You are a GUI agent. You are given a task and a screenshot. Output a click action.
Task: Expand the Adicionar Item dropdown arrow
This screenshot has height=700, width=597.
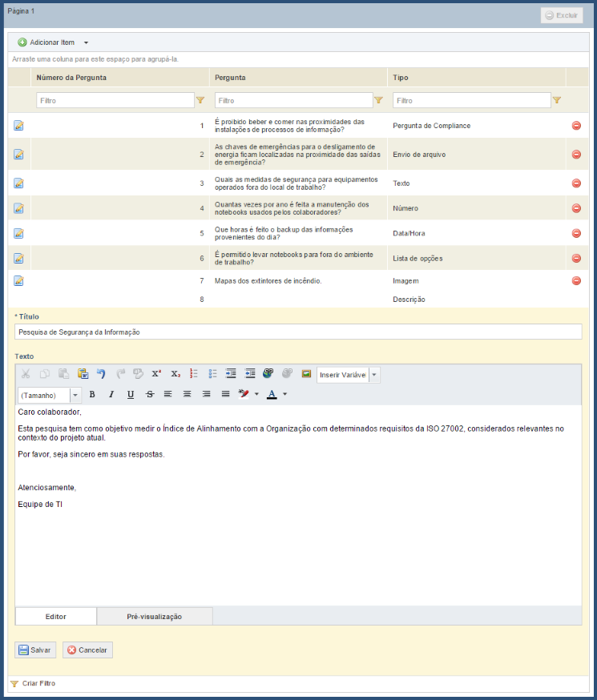tap(87, 43)
